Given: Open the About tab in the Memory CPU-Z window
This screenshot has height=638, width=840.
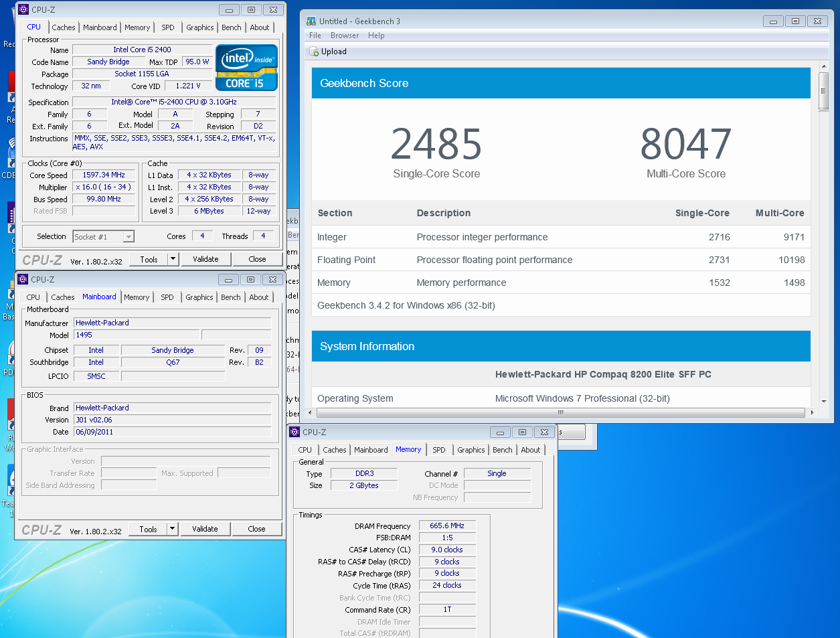Looking at the screenshot, I should (531, 450).
